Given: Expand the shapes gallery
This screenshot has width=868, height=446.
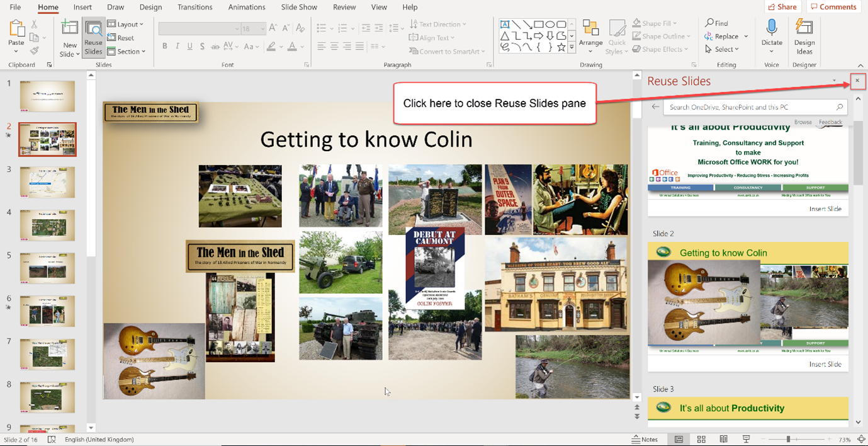Looking at the screenshot, I should click(x=572, y=48).
